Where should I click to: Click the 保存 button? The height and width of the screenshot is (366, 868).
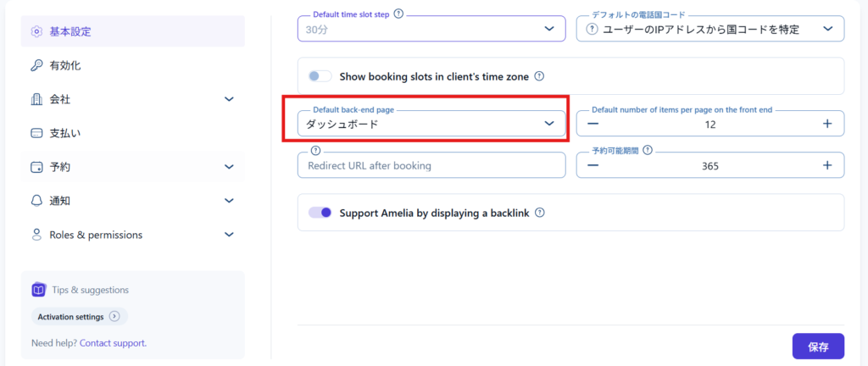click(x=818, y=347)
